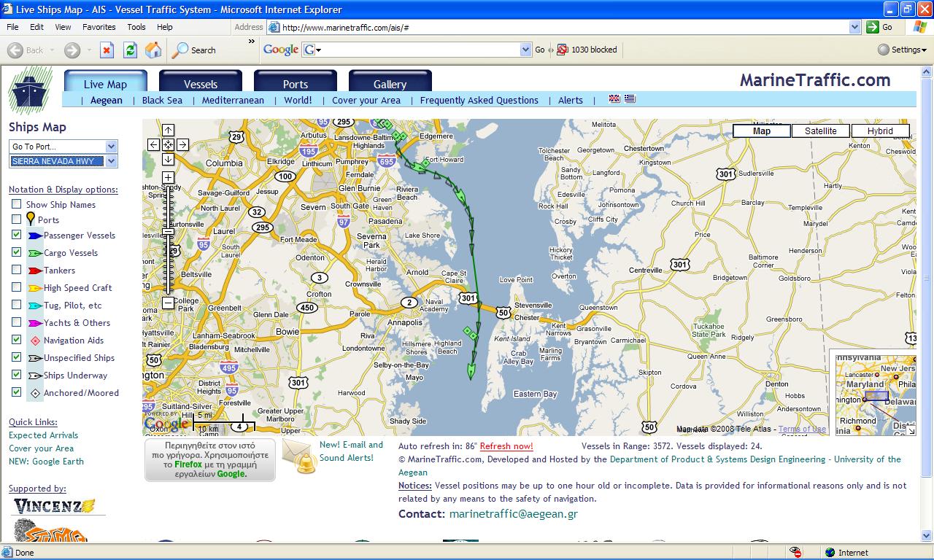This screenshot has width=934, height=560.
Task: Pan the map up with the arrow button
Action: point(168,131)
